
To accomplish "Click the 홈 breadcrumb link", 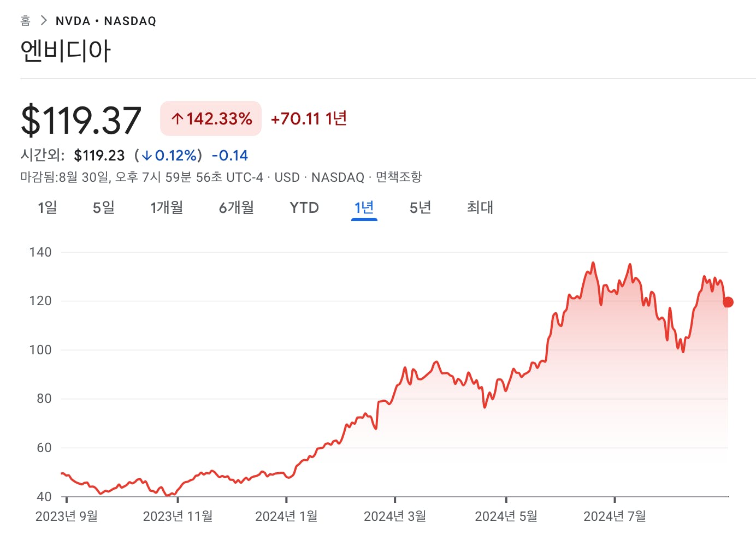I will pos(25,21).
